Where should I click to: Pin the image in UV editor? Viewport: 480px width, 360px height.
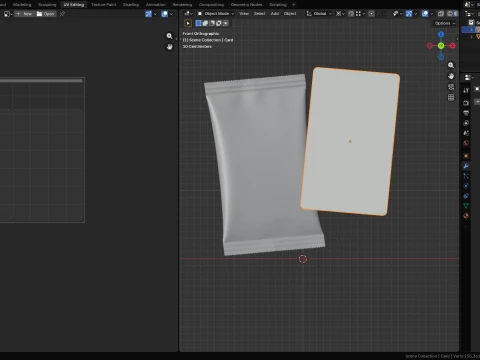point(62,14)
